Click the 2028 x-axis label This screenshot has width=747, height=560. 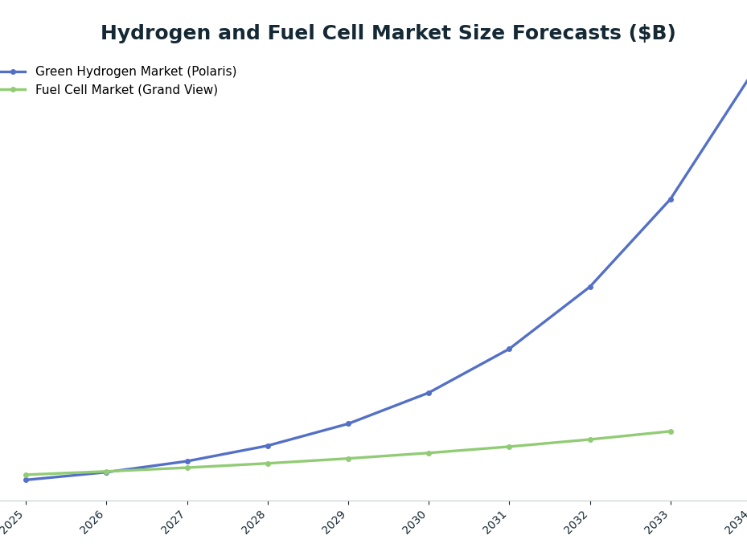(x=253, y=522)
